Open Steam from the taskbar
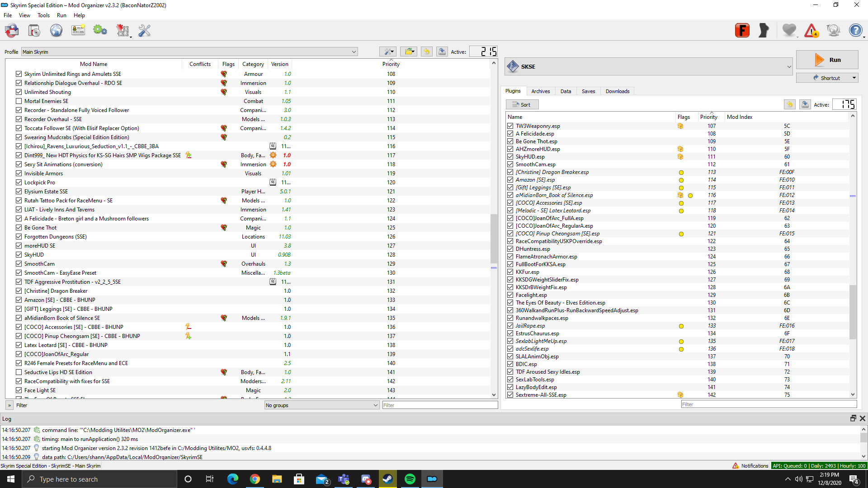 (x=388, y=479)
